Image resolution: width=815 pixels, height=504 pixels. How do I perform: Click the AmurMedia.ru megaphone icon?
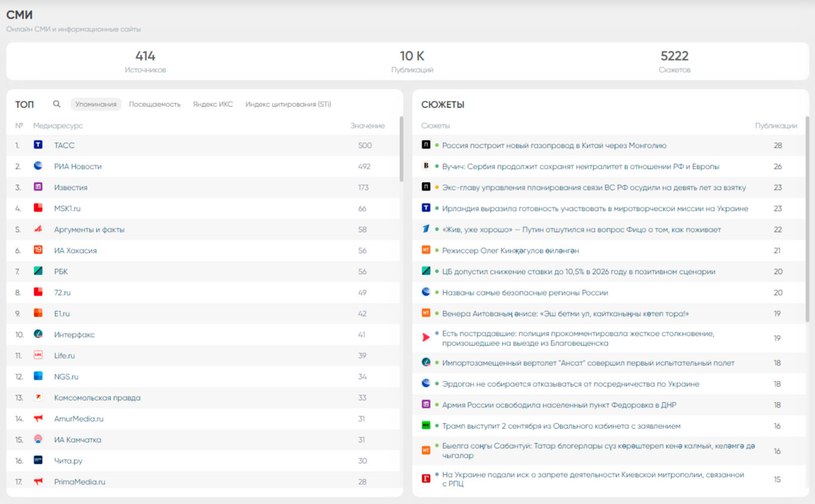click(x=38, y=418)
